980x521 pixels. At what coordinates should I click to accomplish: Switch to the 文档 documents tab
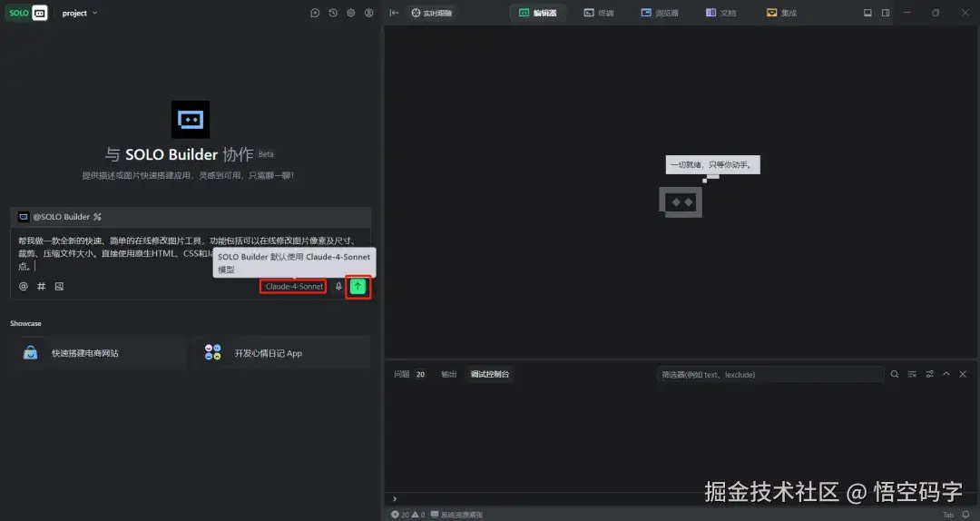[x=721, y=13]
